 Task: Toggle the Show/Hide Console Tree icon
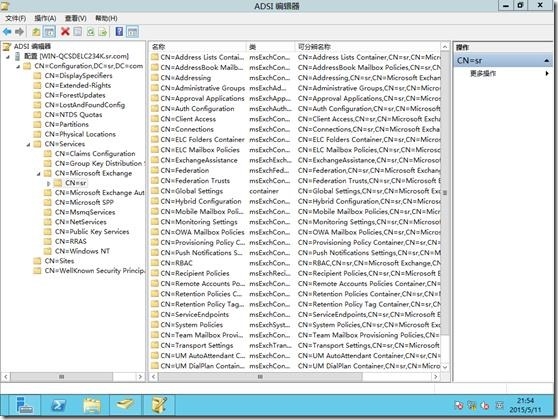(49, 32)
